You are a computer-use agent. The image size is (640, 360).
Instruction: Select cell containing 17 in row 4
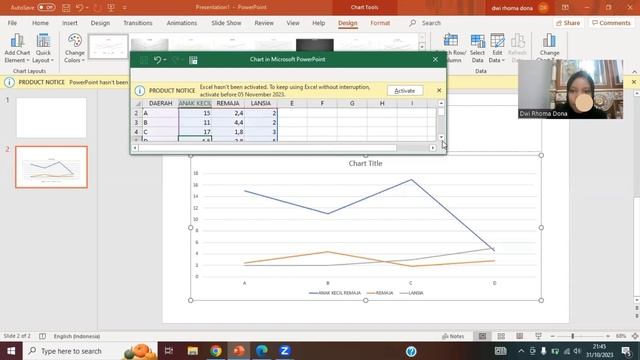195,132
